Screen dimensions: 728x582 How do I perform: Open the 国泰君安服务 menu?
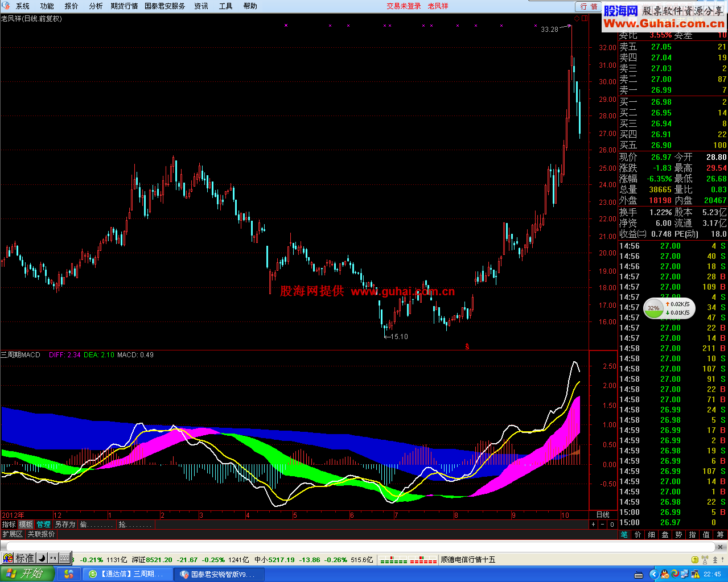tap(165, 6)
